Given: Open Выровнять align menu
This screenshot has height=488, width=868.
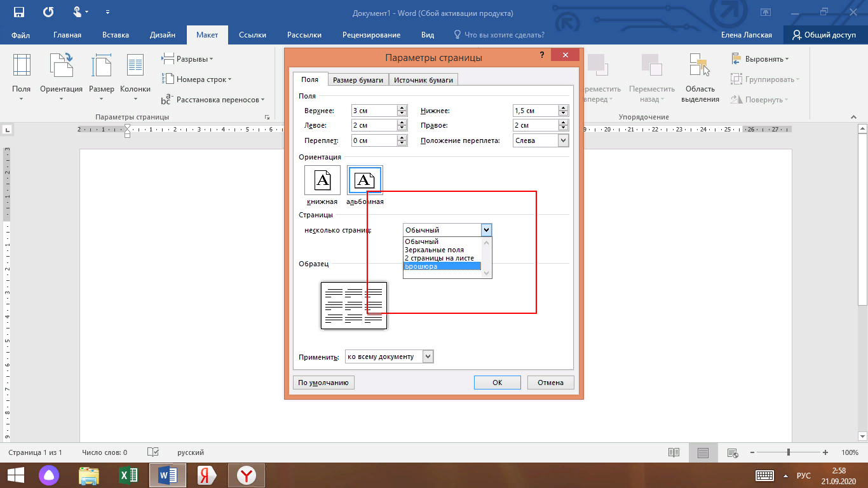Looking at the screenshot, I should point(760,59).
